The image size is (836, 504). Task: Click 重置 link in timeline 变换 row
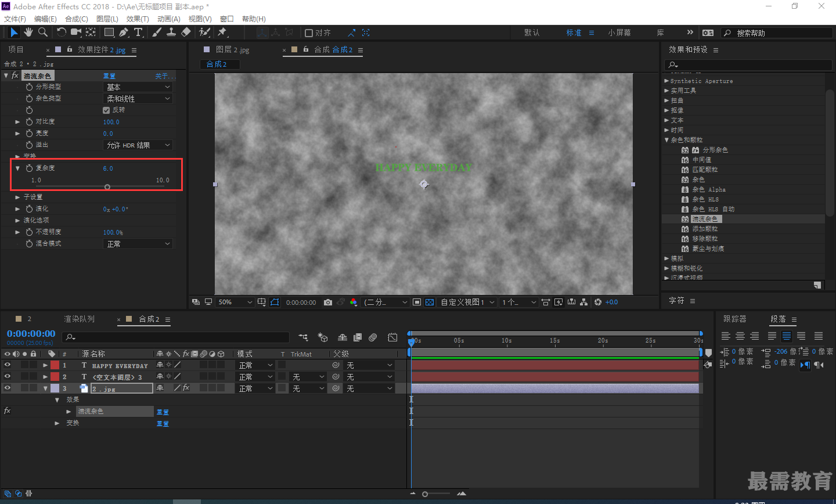click(x=163, y=424)
